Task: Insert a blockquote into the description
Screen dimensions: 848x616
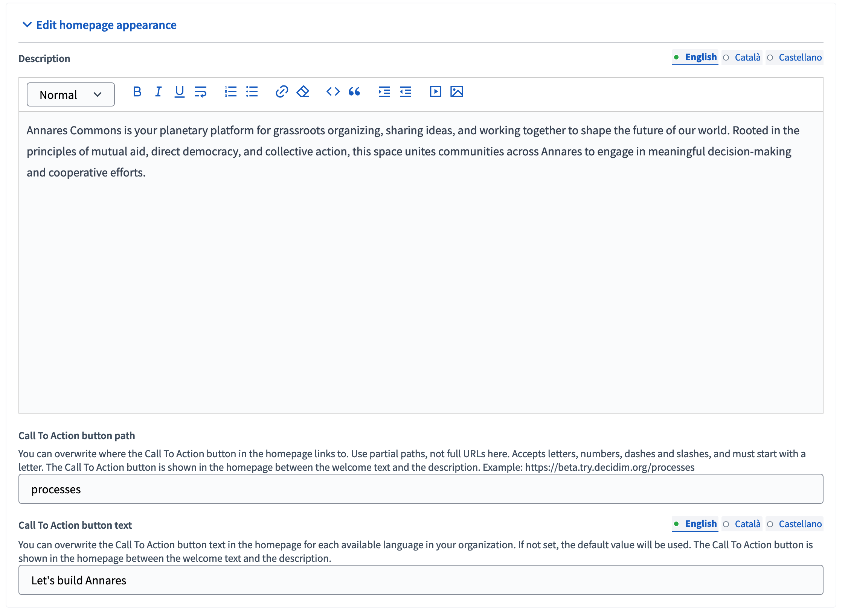Action: point(354,91)
